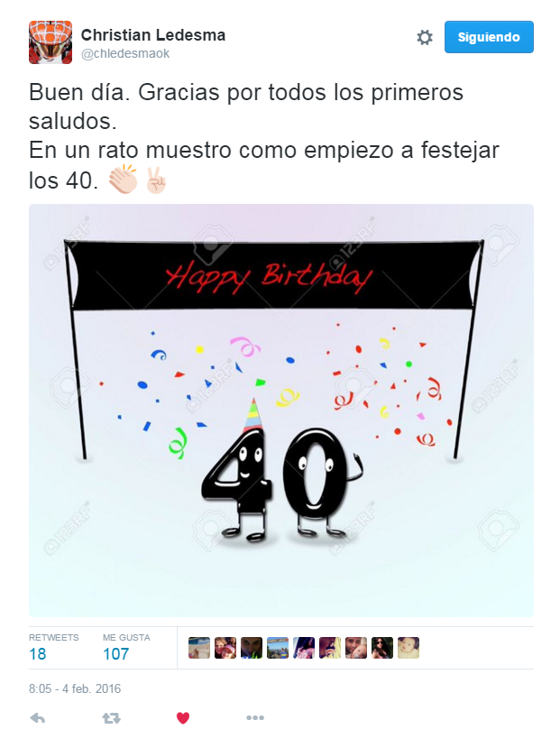
Task: Toggle the Siguiendo follow button
Action: coord(489,37)
